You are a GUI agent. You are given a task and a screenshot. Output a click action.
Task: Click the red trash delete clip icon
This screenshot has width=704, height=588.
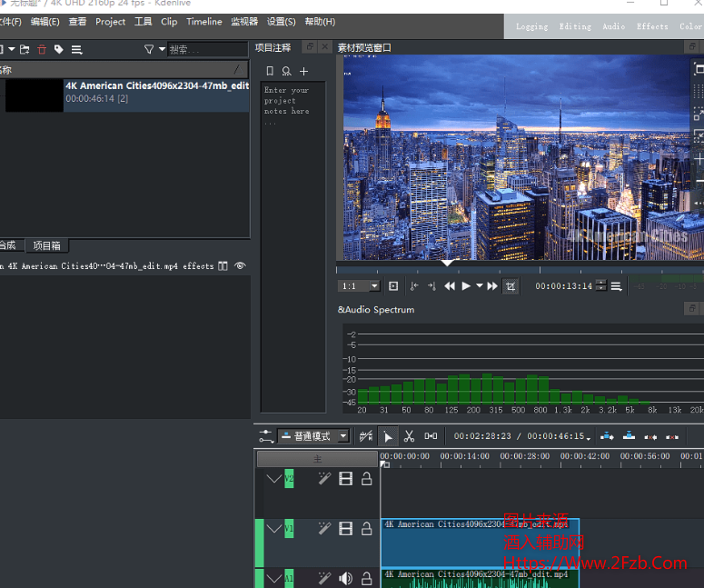tap(42, 49)
